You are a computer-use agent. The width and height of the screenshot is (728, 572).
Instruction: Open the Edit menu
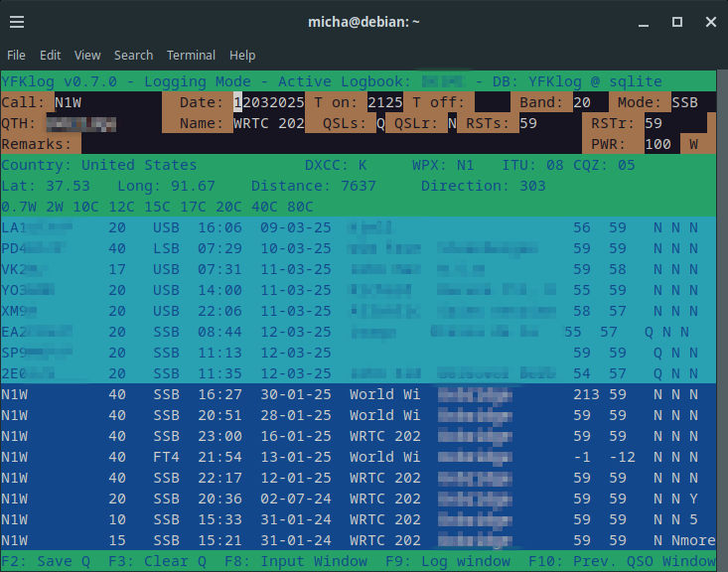tap(50, 55)
